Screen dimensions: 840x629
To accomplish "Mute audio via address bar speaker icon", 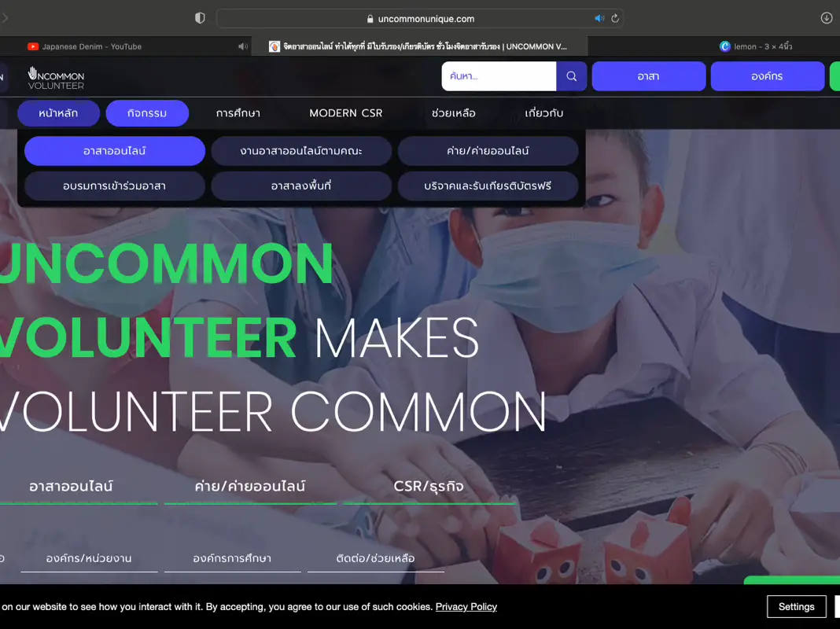I will click(599, 18).
